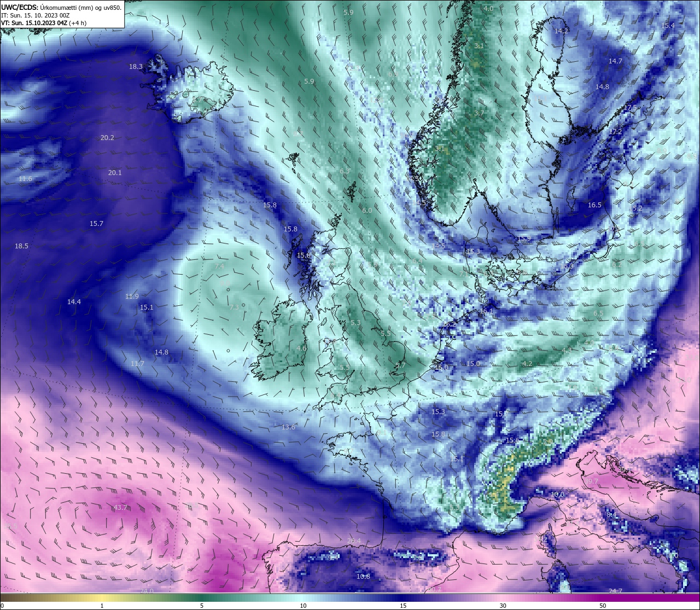Click the 15.4 value label
The height and width of the screenshot is (610, 700).
click(x=668, y=26)
